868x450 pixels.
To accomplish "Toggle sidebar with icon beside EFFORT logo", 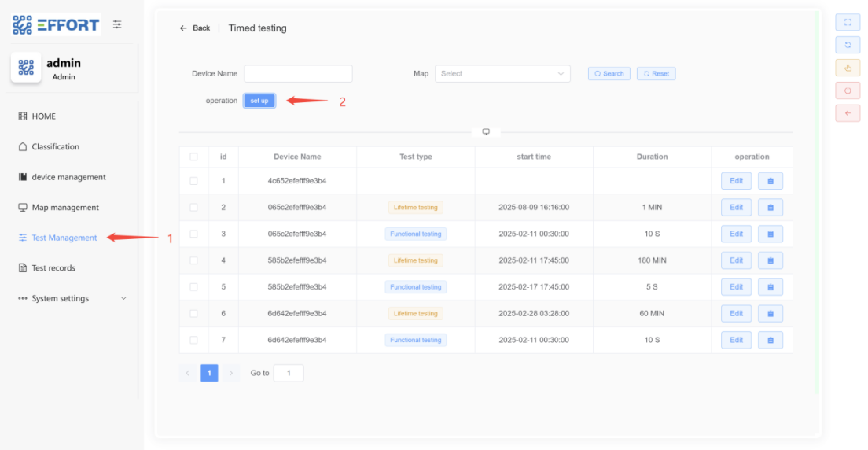I will tap(117, 24).
